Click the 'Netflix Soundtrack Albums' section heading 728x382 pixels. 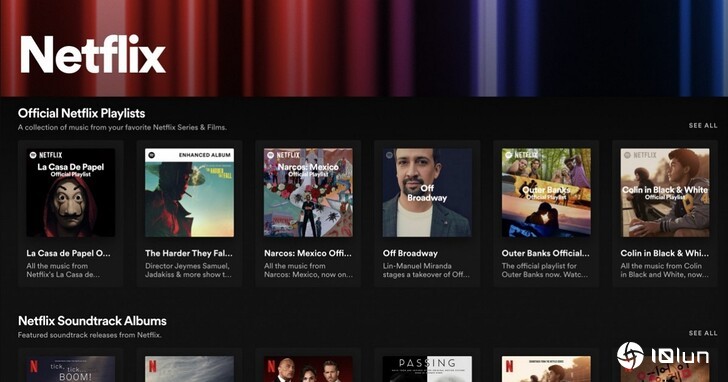(92, 321)
